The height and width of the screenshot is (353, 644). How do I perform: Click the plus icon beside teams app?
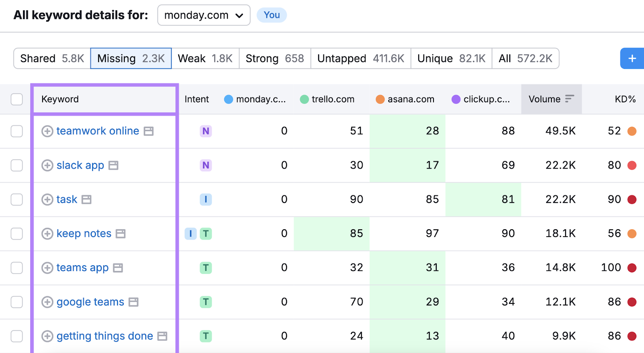47,268
